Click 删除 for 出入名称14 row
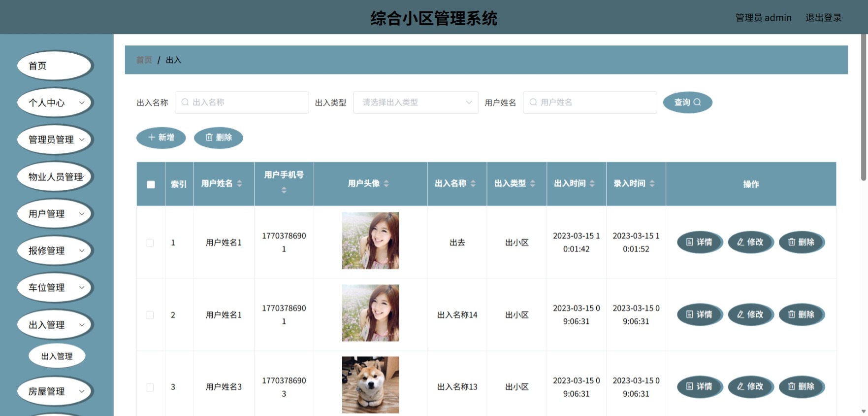 [802, 314]
